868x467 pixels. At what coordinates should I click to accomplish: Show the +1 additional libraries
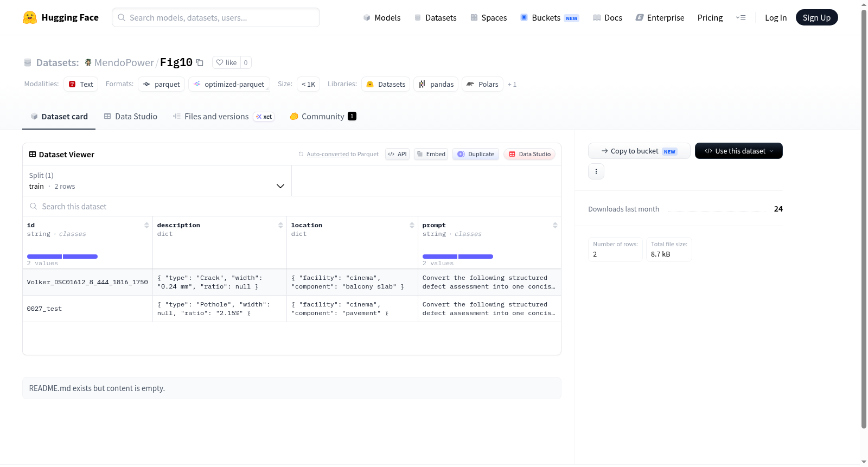(512, 84)
